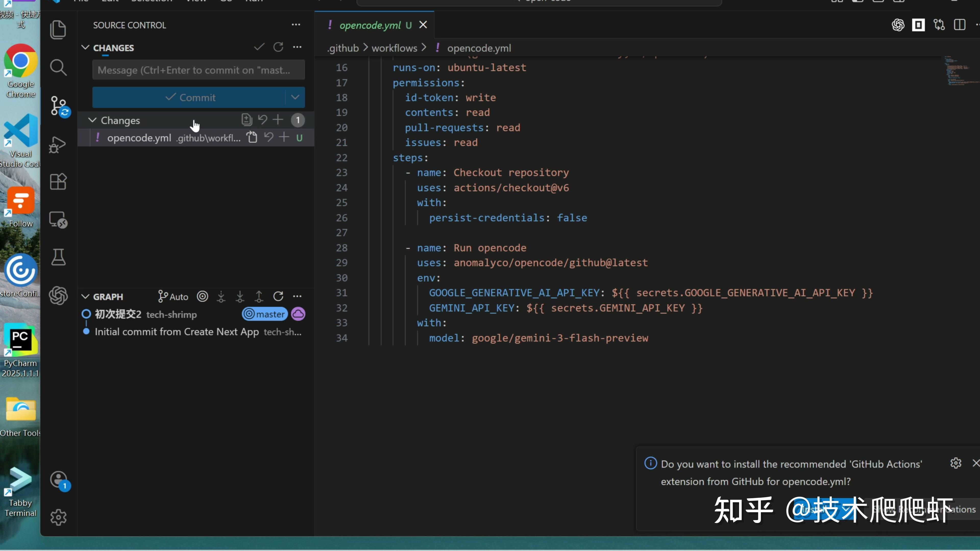Collapse the CHANGES section
Viewport: 980px width, 551px height.
tap(85, 47)
